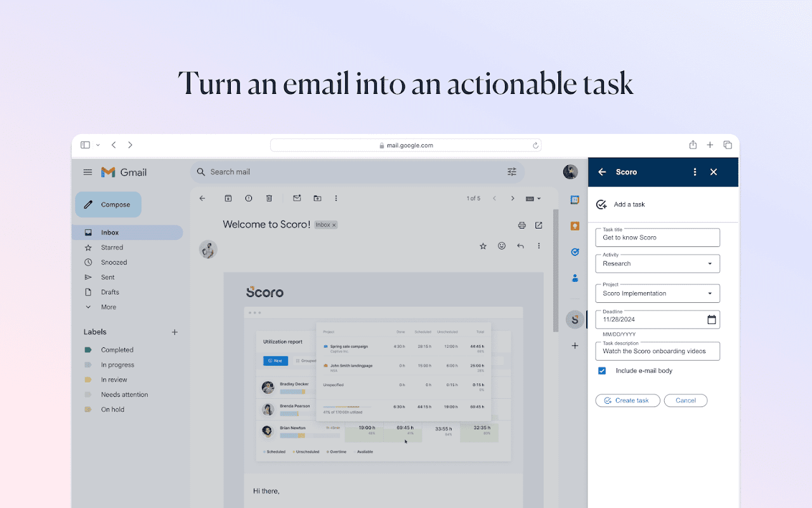Get more add-ons plus icon
Screen dimensions: 812x508
pos(575,345)
